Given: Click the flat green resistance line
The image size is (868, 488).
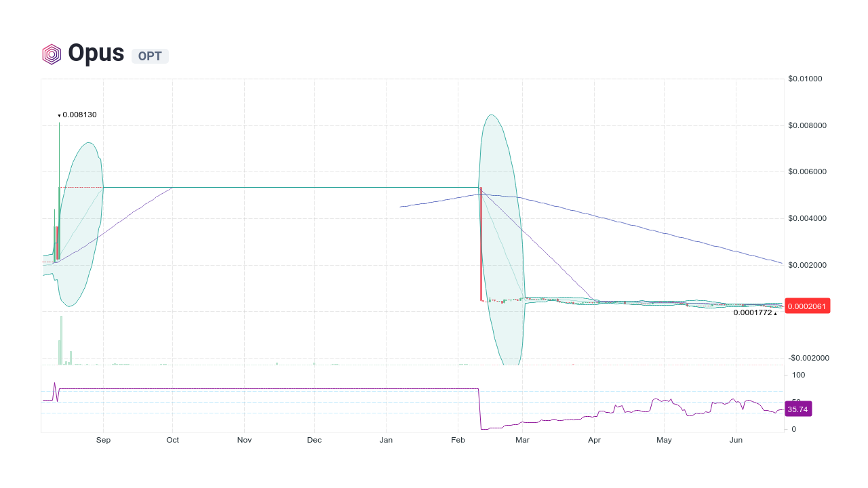Looking at the screenshot, I should [305, 187].
